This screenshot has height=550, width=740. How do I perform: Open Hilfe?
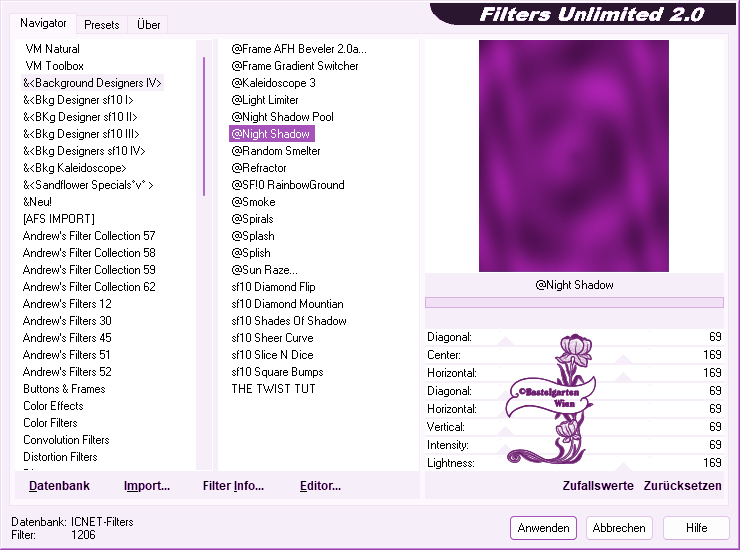coord(696,528)
